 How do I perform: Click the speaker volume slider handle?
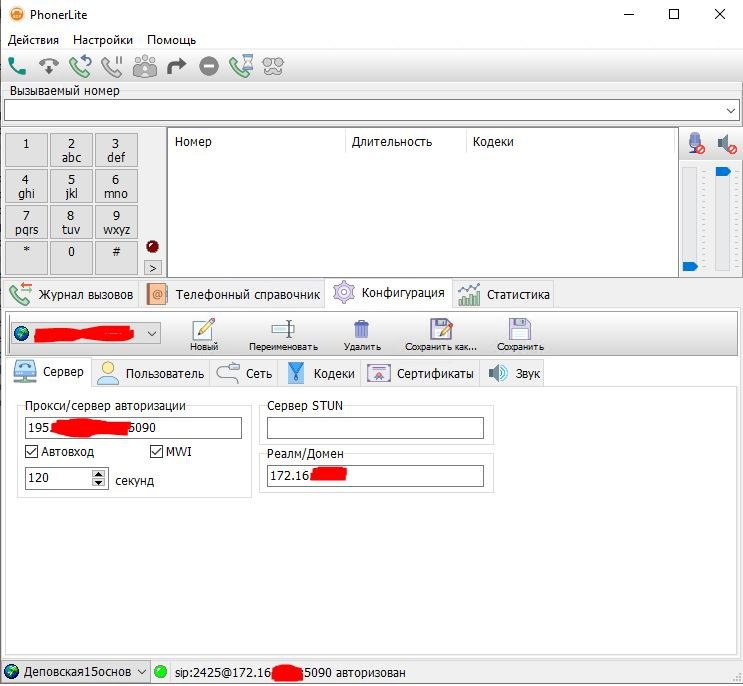723,171
